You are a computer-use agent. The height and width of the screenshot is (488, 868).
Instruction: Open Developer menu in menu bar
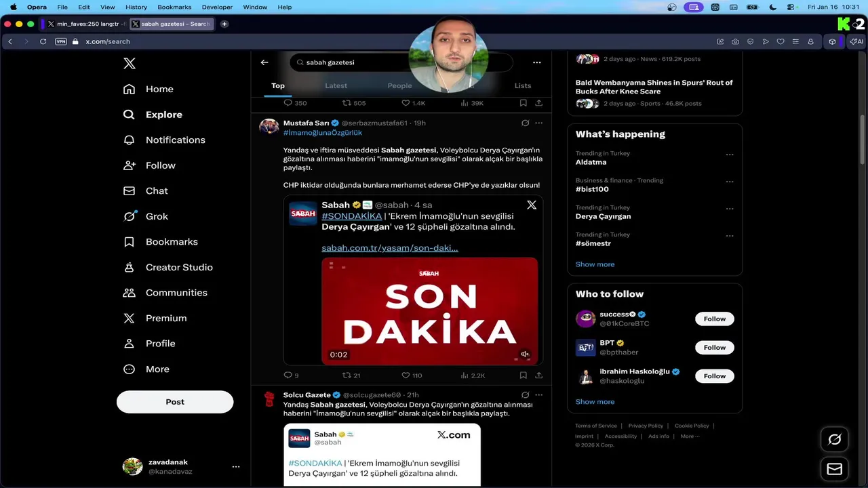click(x=217, y=7)
